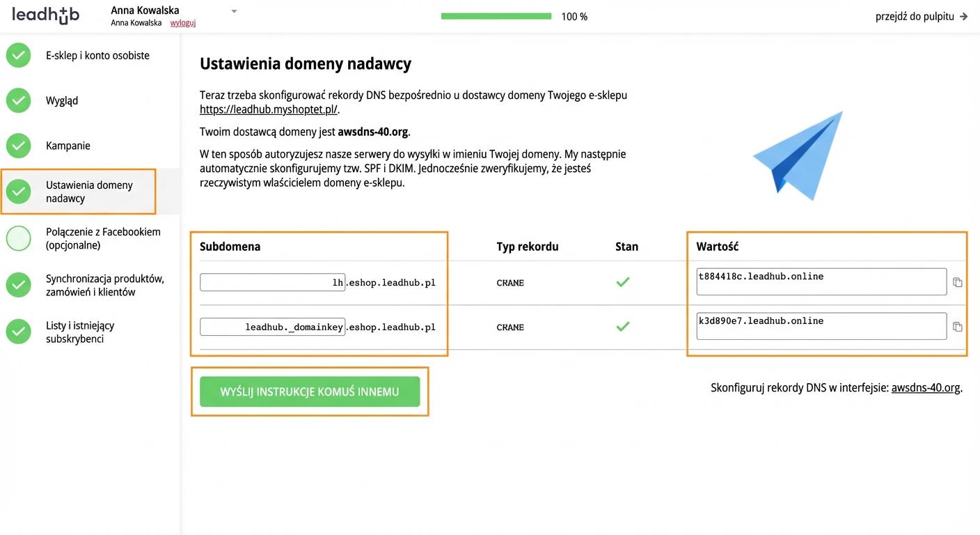Viewport: 980px width, 535px height.
Task: Select Ustawienia domeny nadawcy step
Action: 89,192
